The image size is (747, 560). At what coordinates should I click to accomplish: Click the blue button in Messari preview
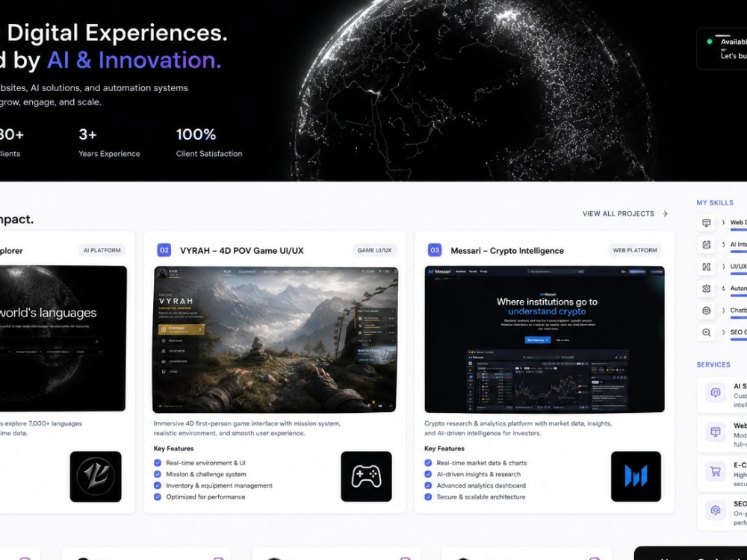537,340
